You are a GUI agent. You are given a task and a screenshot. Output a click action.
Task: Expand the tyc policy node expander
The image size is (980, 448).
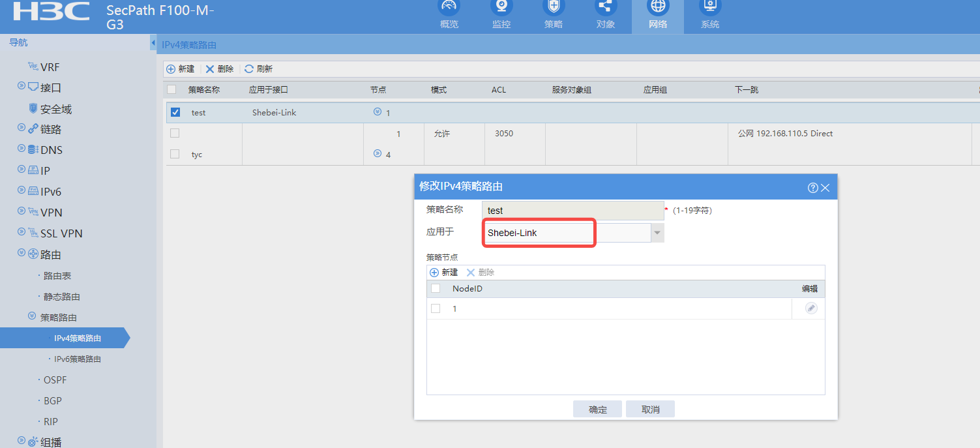(x=377, y=153)
